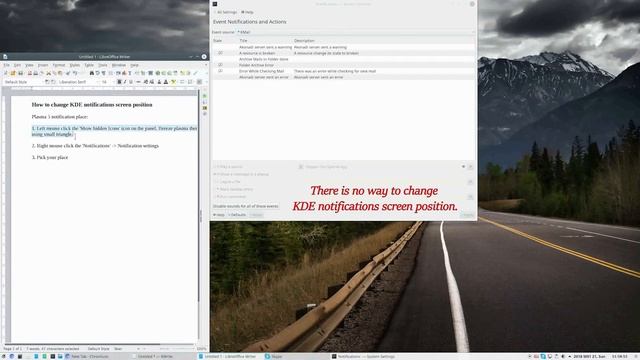Open the View menu in Writer
Viewport: 640px width, 360px height.
(29, 65)
